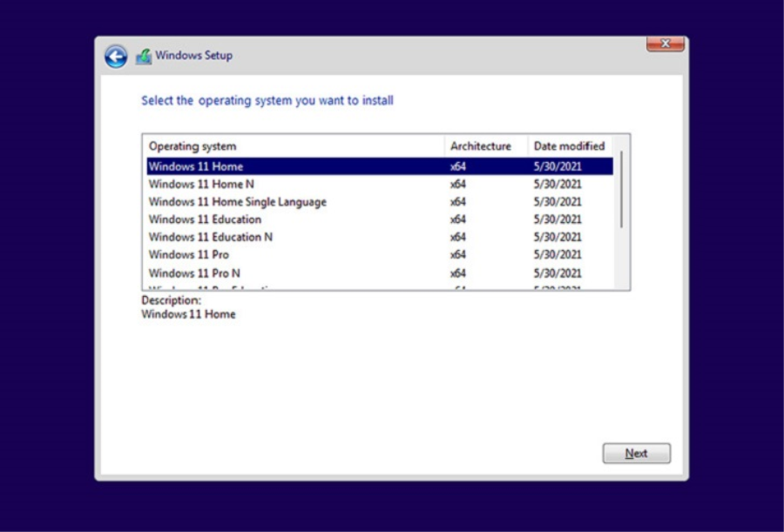Viewport: 784px width, 532px height.
Task: Close the Windows Setup dialog
Action: pyautogui.click(x=665, y=44)
